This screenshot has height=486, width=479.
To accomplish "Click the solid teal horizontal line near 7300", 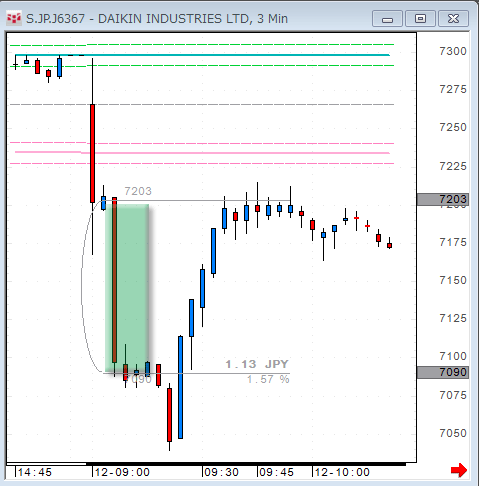I will pos(202,55).
